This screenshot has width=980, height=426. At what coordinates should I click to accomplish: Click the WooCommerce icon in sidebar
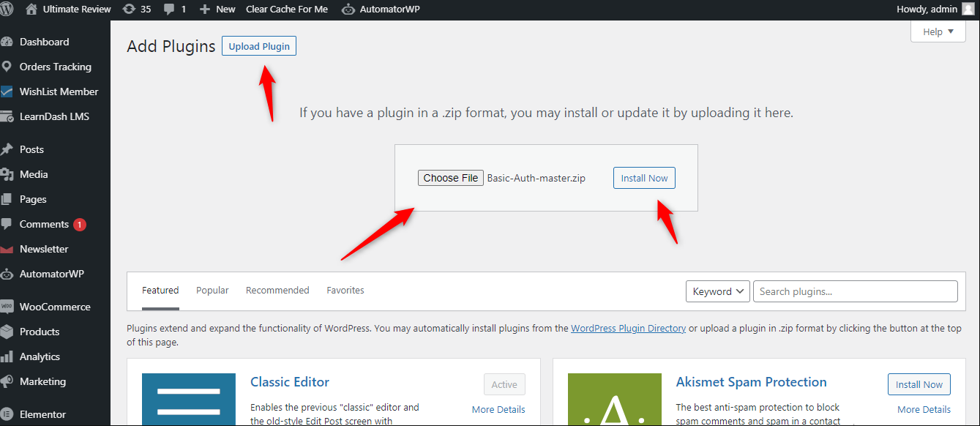(7, 307)
